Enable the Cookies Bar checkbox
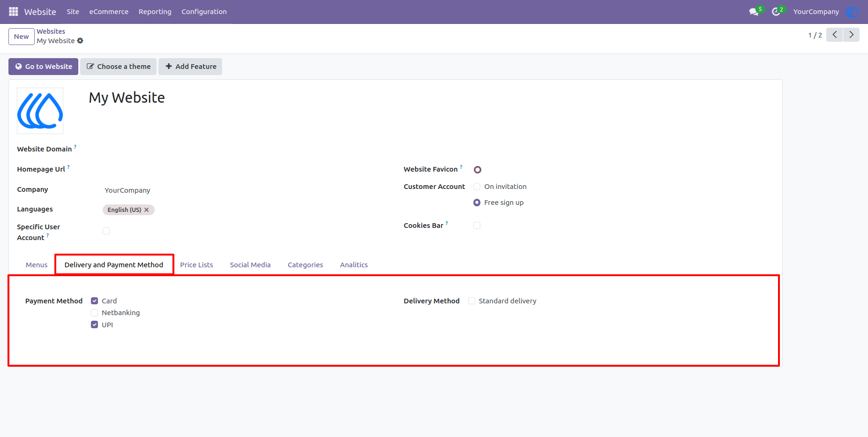This screenshot has width=868, height=437. pyautogui.click(x=477, y=225)
